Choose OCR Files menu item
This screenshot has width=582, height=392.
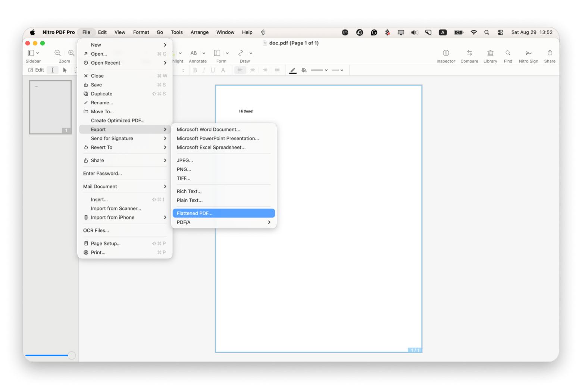pyautogui.click(x=125, y=231)
